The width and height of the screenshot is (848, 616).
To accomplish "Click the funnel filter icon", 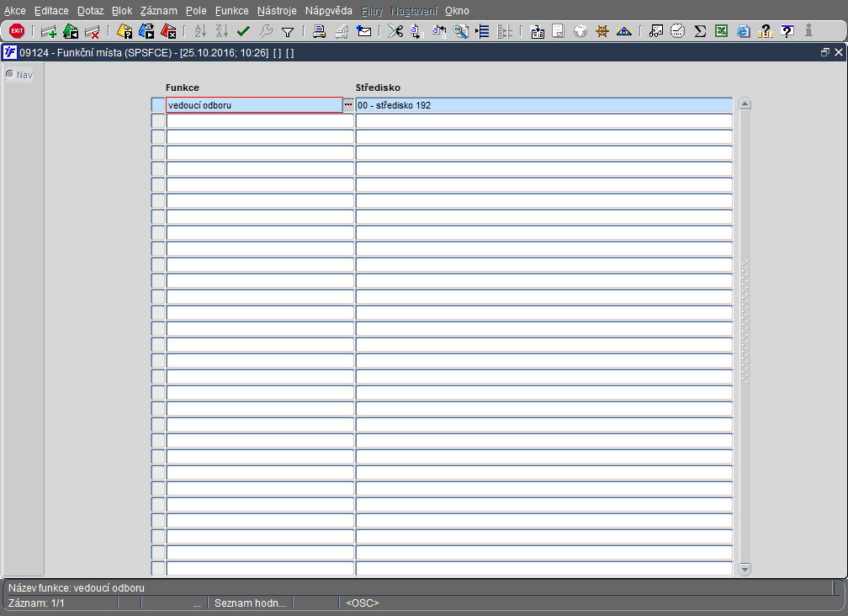I will pos(288,32).
